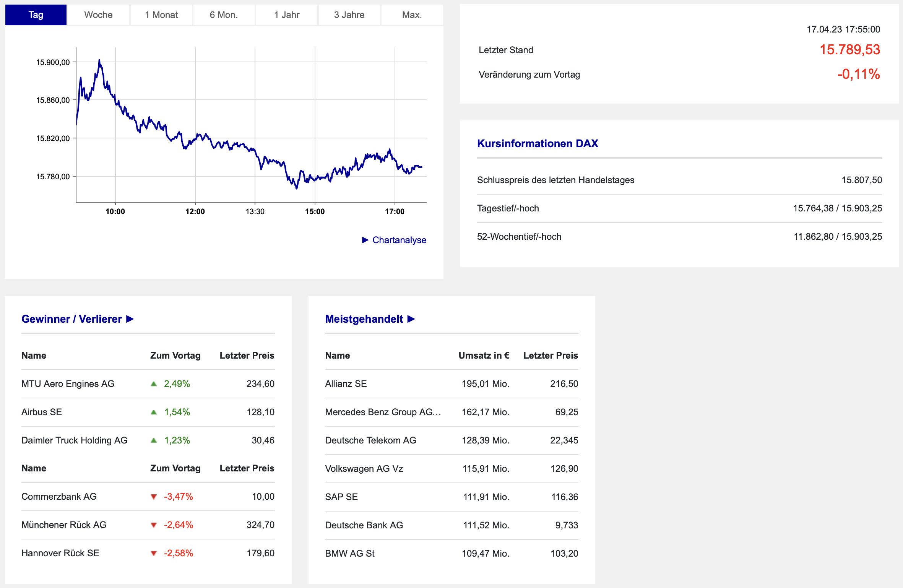The width and height of the screenshot is (903, 588).
Task: Select the 3 Jahre timeframe tab
Action: pyautogui.click(x=349, y=15)
